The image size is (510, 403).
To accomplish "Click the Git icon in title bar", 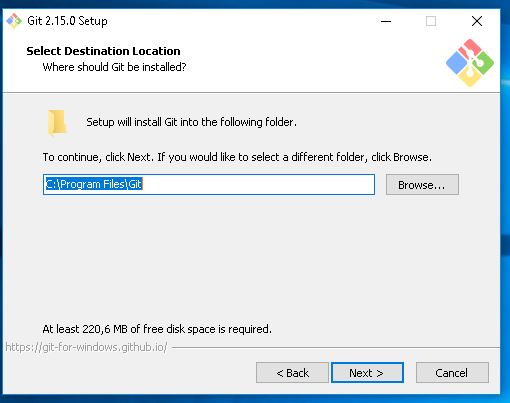I will [x=14, y=21].
